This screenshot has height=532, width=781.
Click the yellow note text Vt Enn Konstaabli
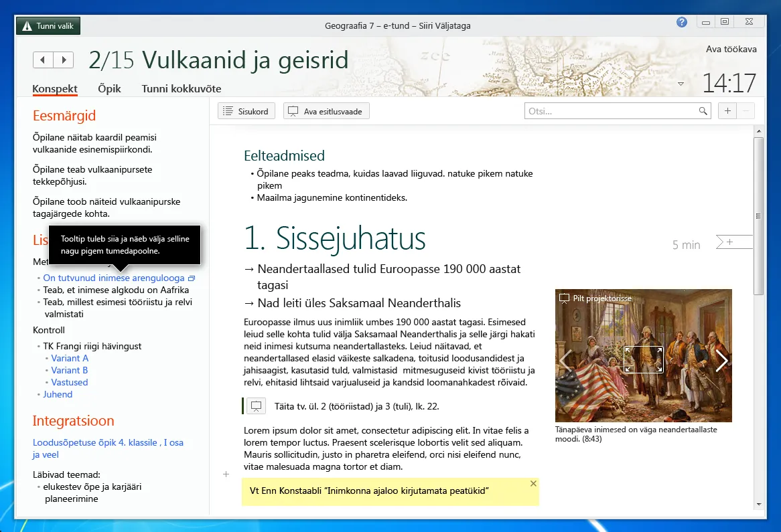click(369, 491)
